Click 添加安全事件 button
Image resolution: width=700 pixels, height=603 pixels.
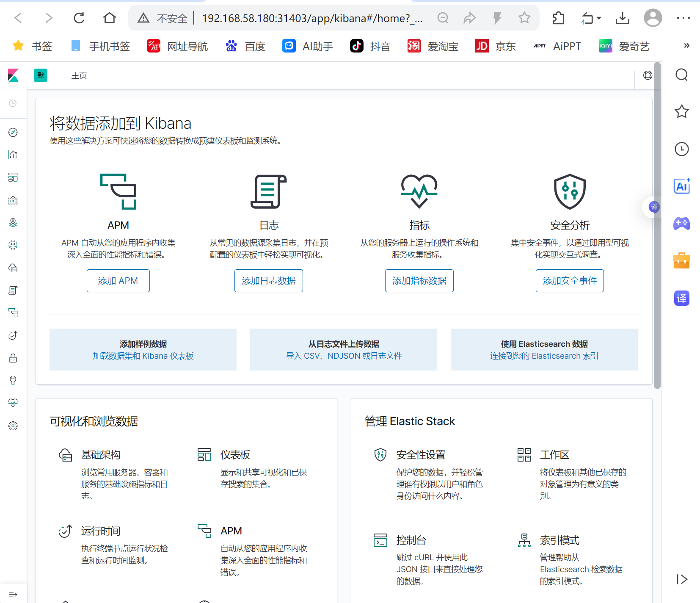pos(570,281)
